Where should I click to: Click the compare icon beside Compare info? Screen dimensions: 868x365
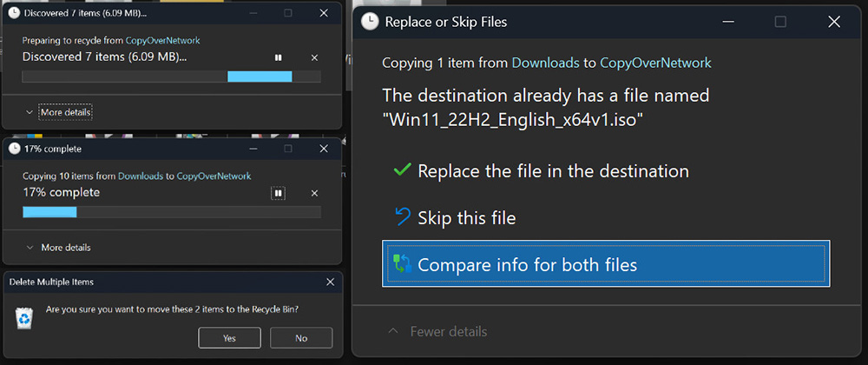402,264
